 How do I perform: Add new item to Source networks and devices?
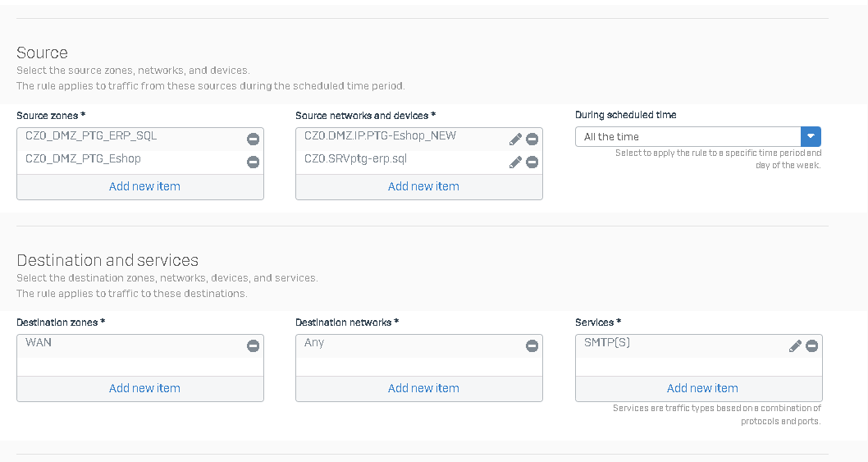(x=423, y=186)
